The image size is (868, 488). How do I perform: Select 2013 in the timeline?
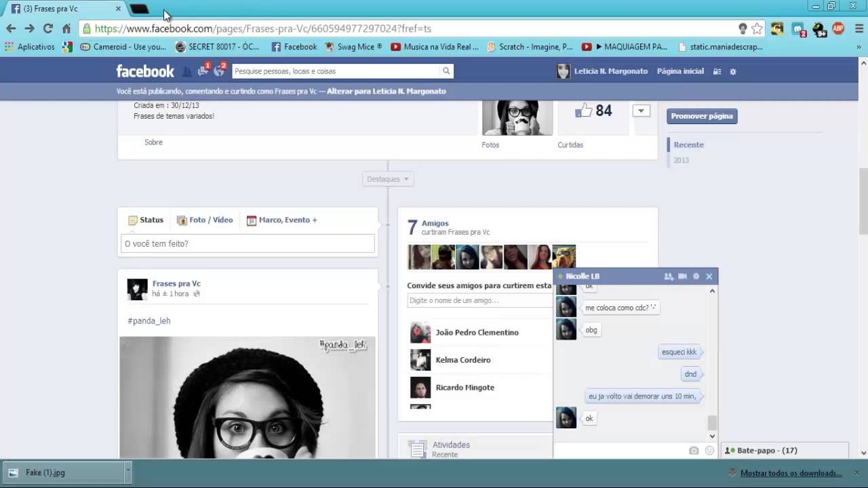[x=681, y=161]
